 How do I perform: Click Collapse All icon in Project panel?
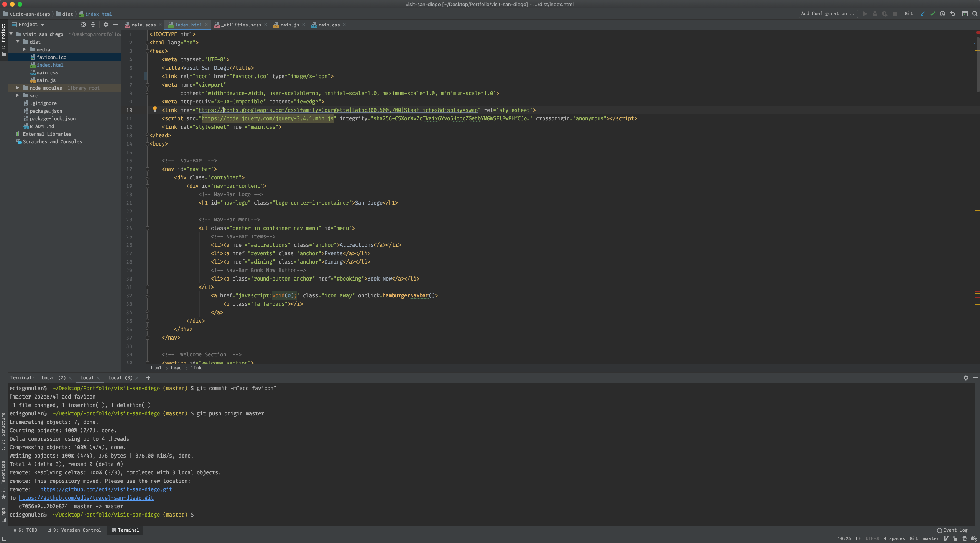coord(93,25)
